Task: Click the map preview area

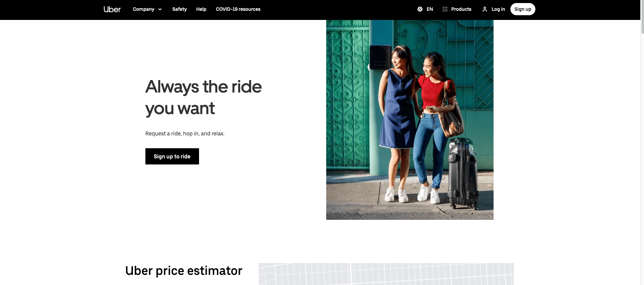Action: coord(386,274)
